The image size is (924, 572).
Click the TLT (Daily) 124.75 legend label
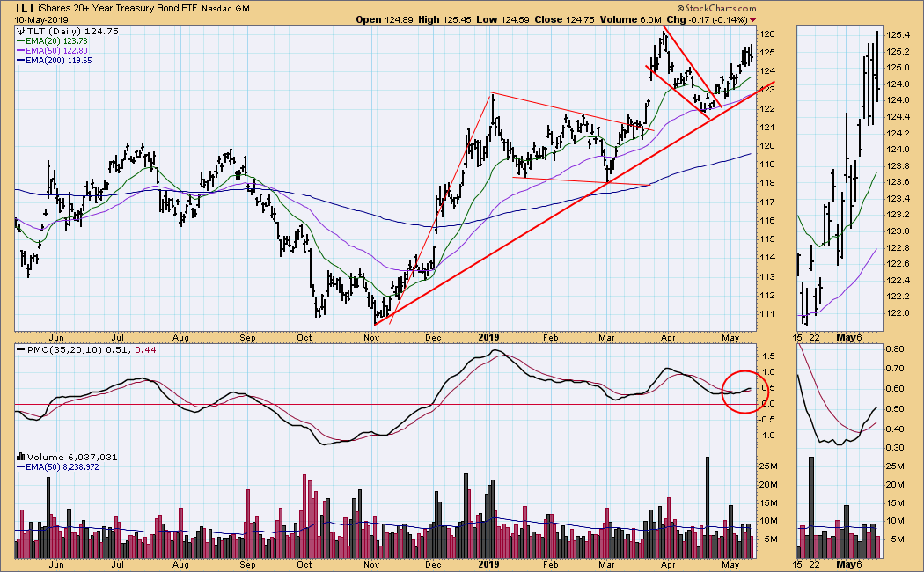(x=72, y=31)
